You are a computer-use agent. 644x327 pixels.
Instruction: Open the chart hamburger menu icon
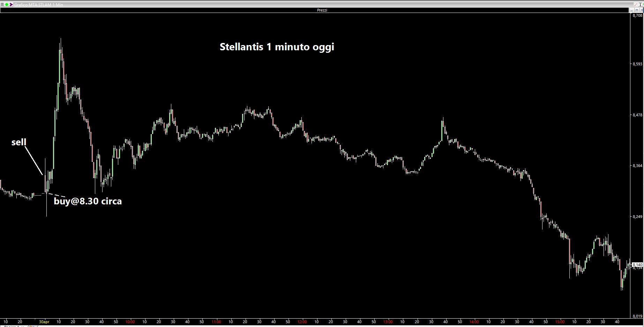[2, 5]
